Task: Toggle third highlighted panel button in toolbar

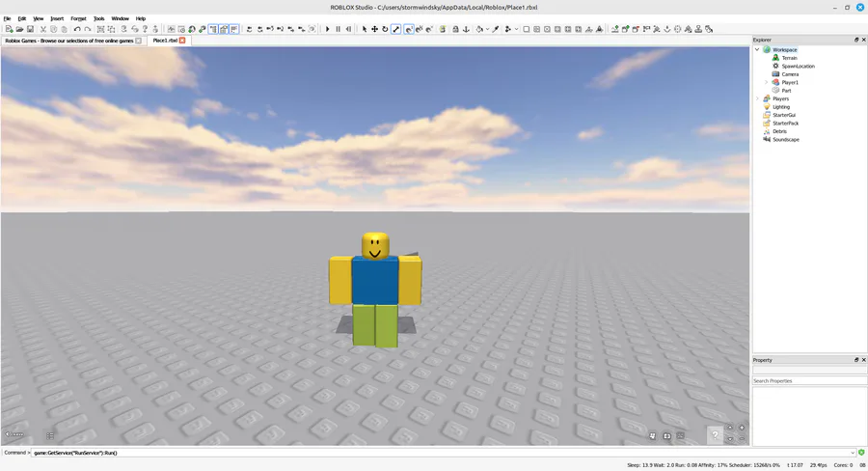Action: 234,29
